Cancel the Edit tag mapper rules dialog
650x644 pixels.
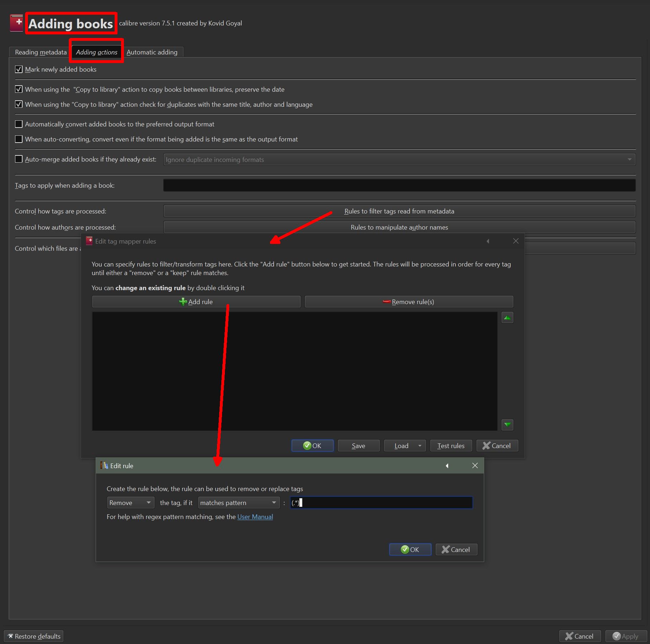click(497, 446)
